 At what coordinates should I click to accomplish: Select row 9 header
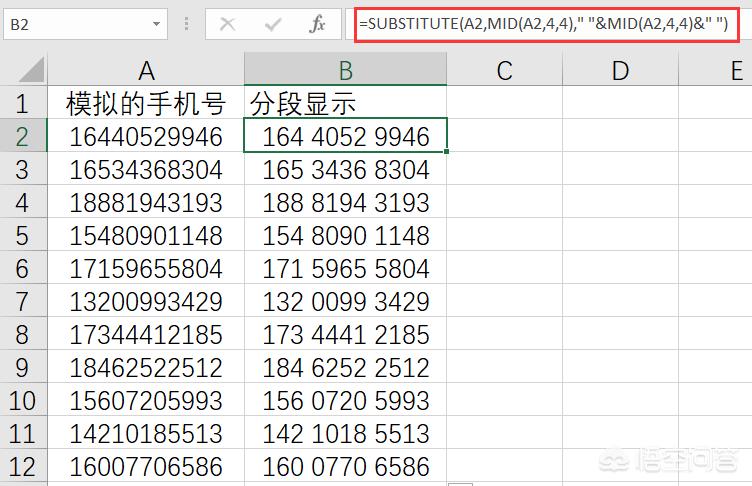click(23, 367)
